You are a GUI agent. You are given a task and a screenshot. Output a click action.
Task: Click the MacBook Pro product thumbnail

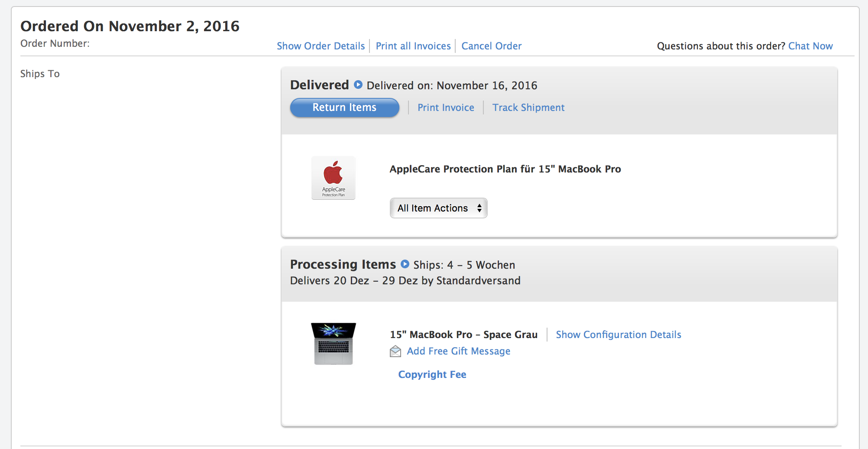[334, 344]
